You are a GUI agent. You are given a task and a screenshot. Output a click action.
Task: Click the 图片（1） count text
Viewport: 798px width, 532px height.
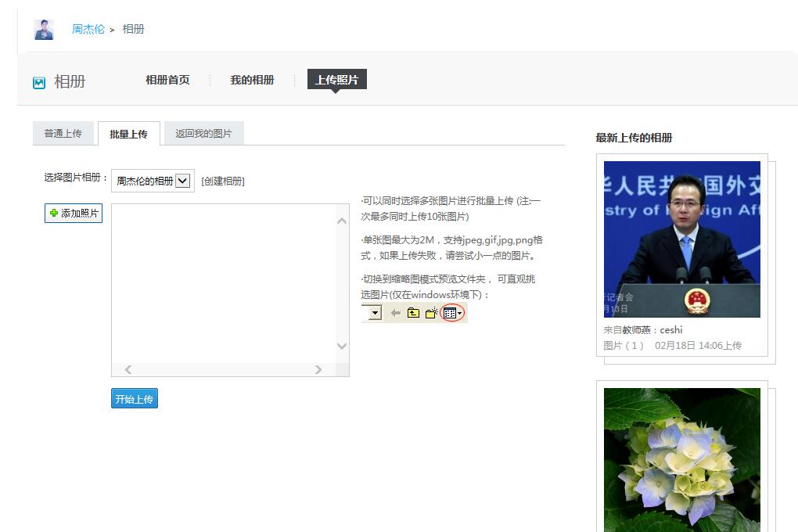click(624, 346)
